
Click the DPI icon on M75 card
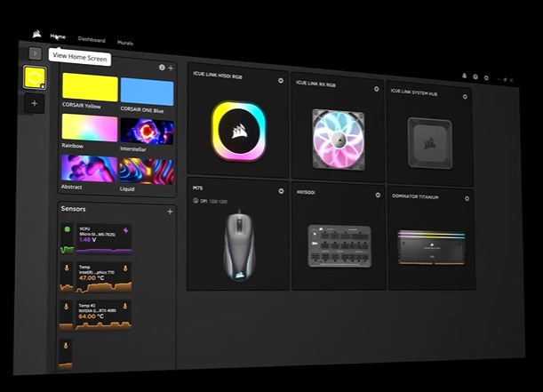pyautogui.click(x=196, y=201)
